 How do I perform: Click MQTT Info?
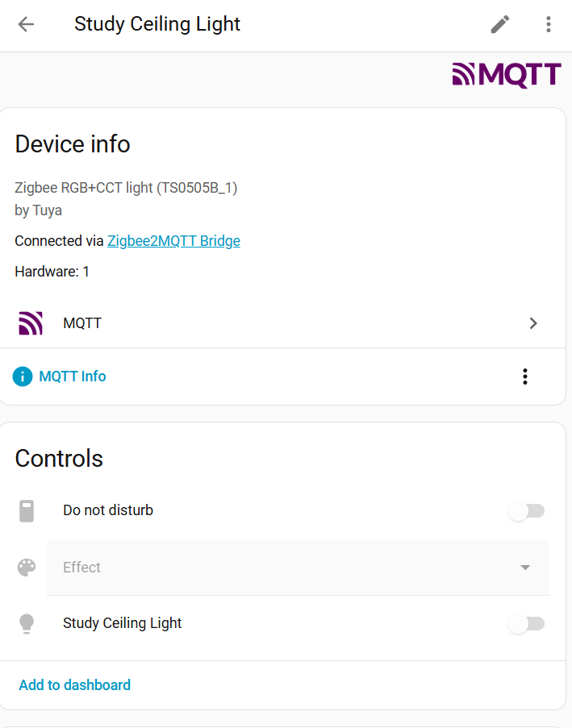(73, 376)
